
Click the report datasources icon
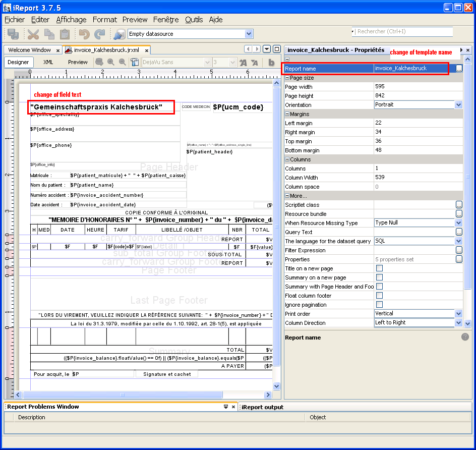[120, 34]
